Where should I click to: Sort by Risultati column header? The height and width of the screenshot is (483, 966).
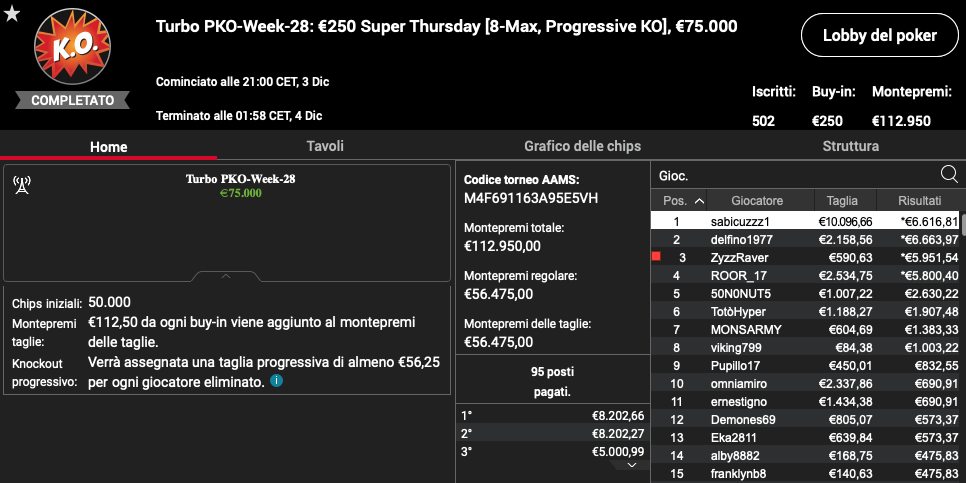pyautogui.click(x=919, y=201)
